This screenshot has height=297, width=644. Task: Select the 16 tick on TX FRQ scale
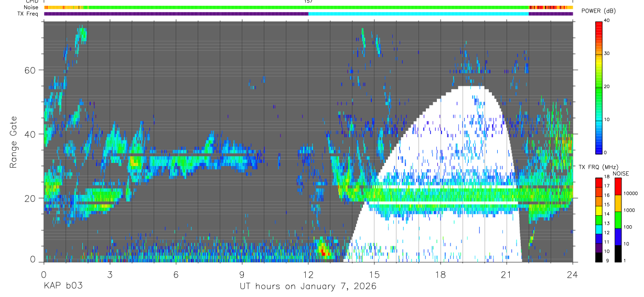click(606, 195)
